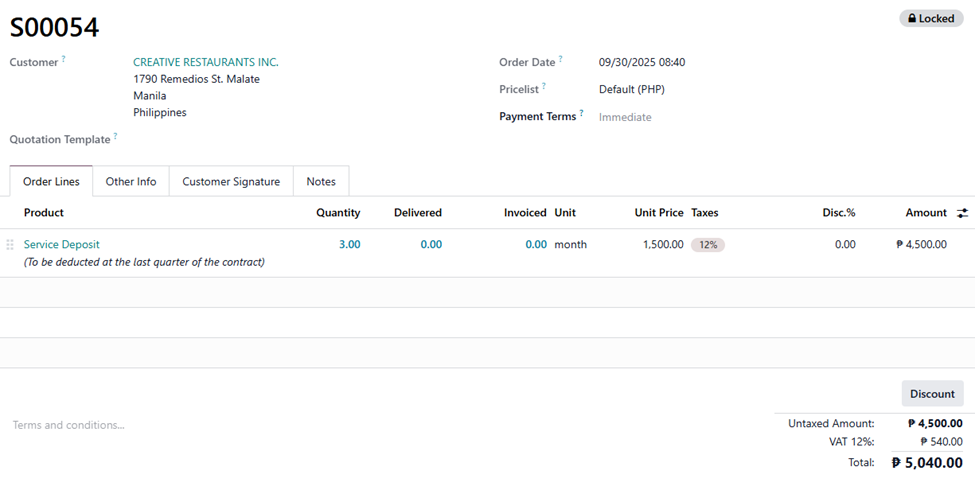Viewport: 975px width, 494px height.
Task: Click the 12% tax tag
Action: pyautogui.click(x=707, y=245)
